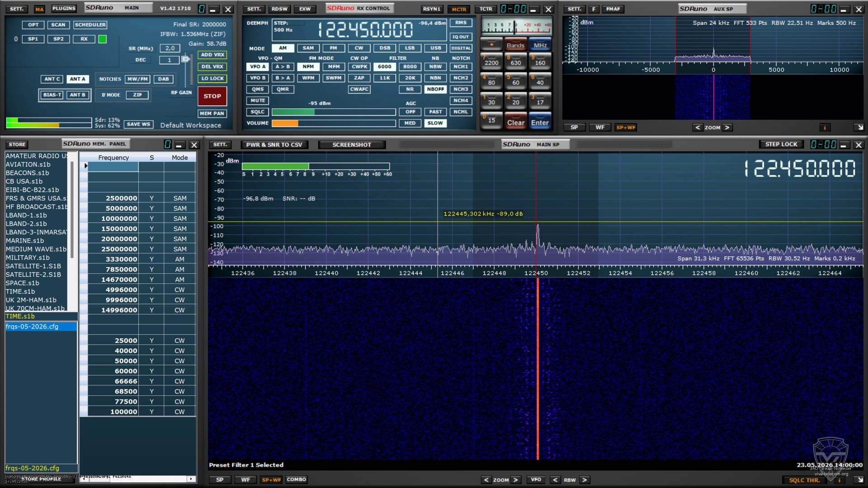Open the SR (MHz) sample rate field
868x488 pixels.
[170, 48]
